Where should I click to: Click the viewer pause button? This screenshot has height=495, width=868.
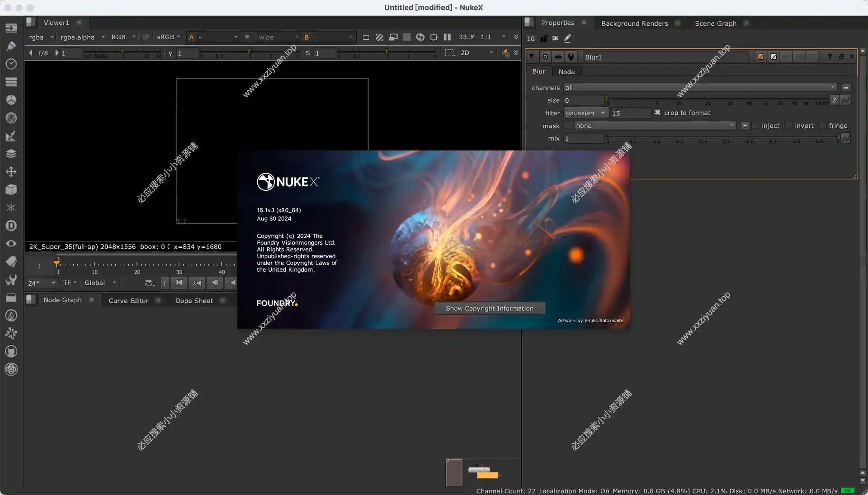point(447,37)
